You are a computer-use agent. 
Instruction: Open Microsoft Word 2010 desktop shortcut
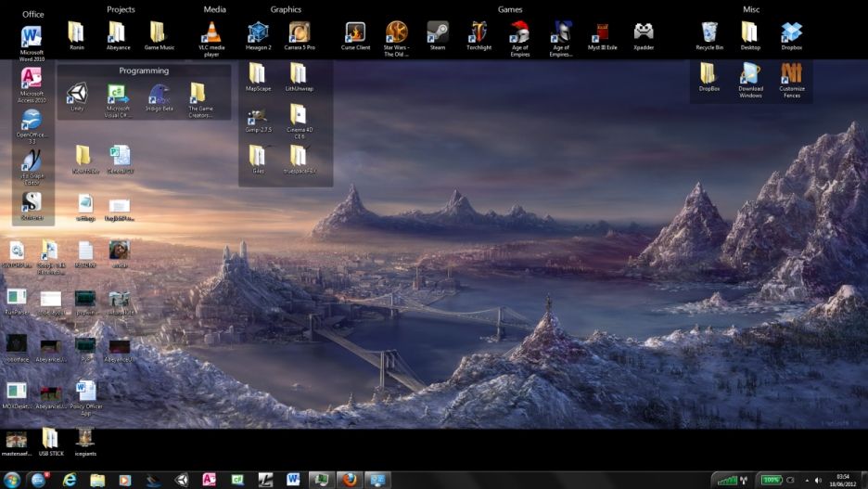(32, 44)
